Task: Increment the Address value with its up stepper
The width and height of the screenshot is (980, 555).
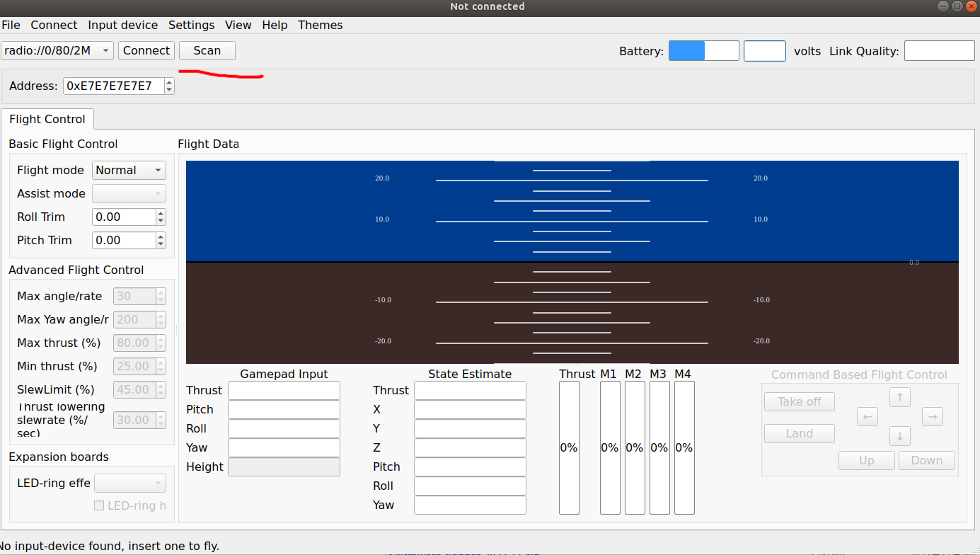Action: pyautogui.click(x=168, y=82)
